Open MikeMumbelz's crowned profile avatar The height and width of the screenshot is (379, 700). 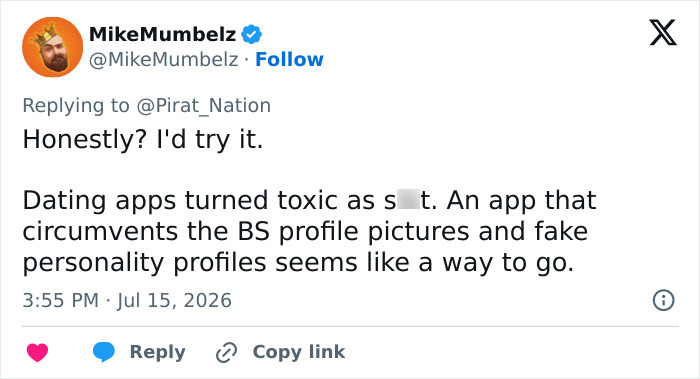(53, 47)
